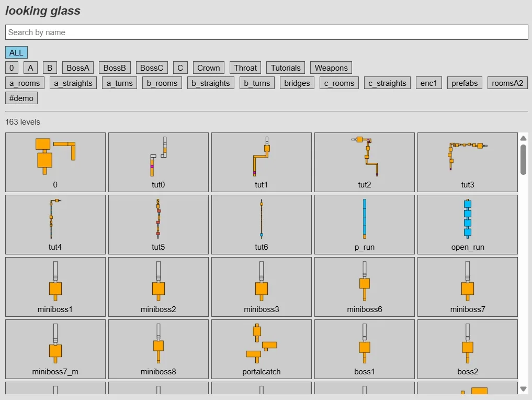Select the miniboss2 level card
The image size is (532, 400).
(159, 287)
